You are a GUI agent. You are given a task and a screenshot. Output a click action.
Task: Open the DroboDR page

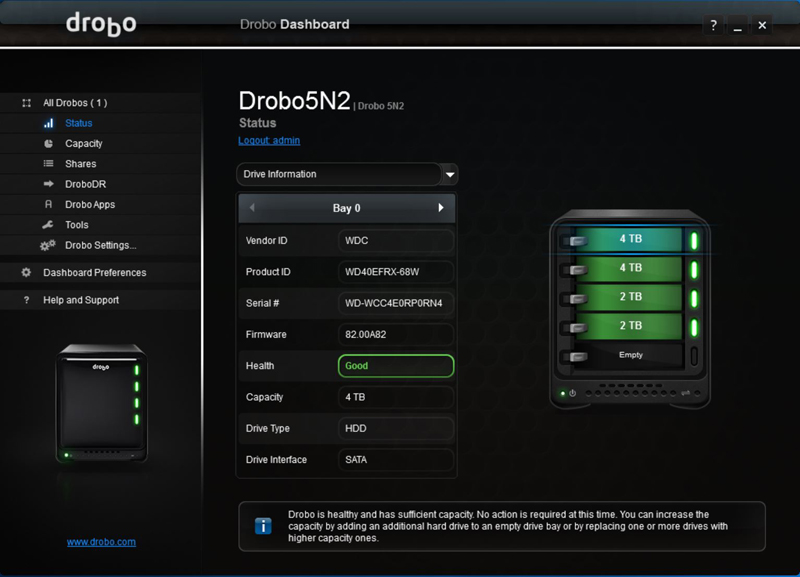(86, 184)
